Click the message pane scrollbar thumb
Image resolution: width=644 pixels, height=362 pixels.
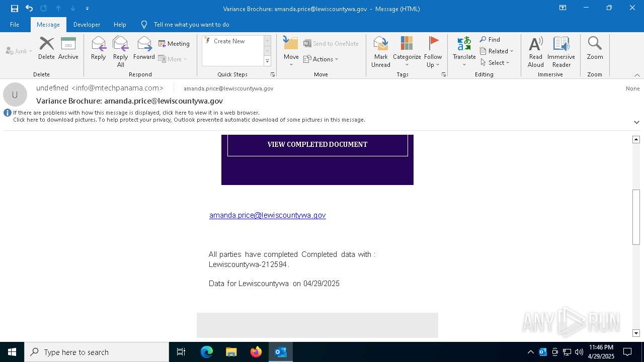pos(636,217)
